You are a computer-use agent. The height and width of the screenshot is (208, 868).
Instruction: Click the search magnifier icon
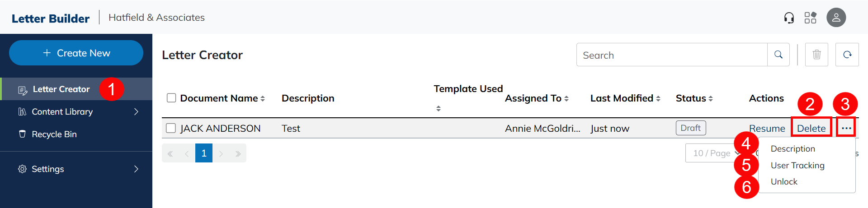click(778, 55)
